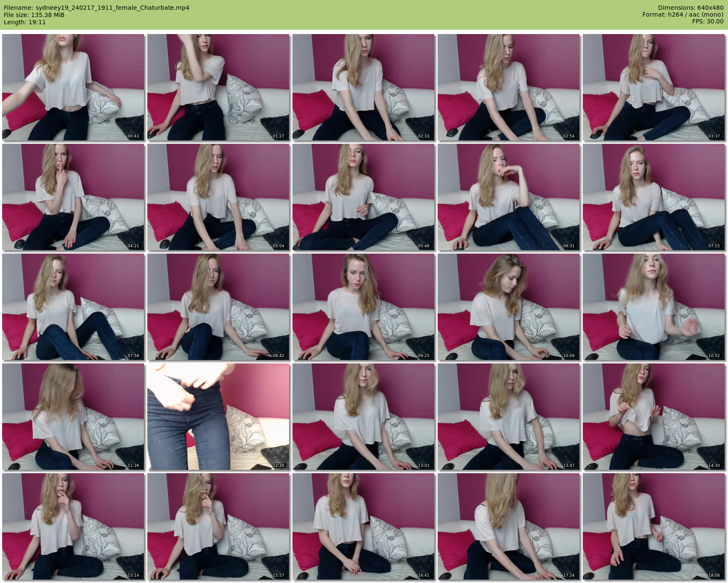Pick the thumbnail stamped 07:58
Screen dimensions: 728x583
[x=73, y=307]
